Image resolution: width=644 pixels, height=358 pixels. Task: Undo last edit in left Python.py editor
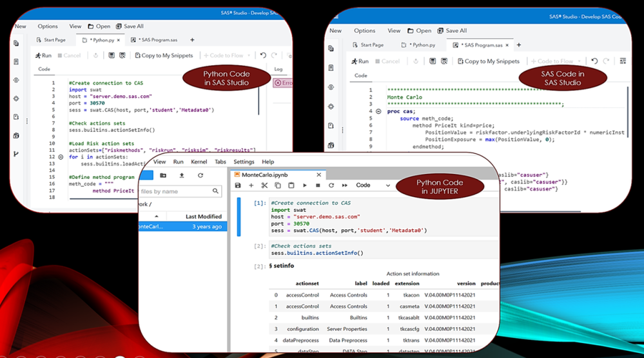pyautogui.click(x=263, y=55)
